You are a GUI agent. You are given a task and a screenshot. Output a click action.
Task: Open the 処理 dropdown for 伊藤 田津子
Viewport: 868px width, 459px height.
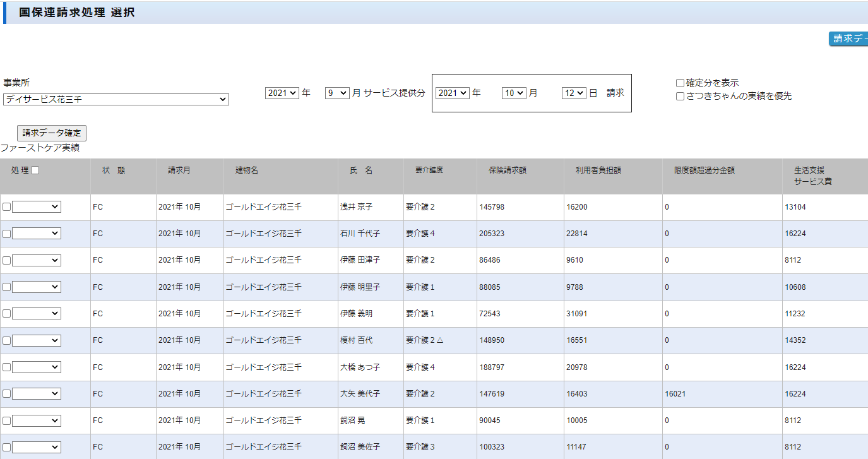(x=37, y=260)
